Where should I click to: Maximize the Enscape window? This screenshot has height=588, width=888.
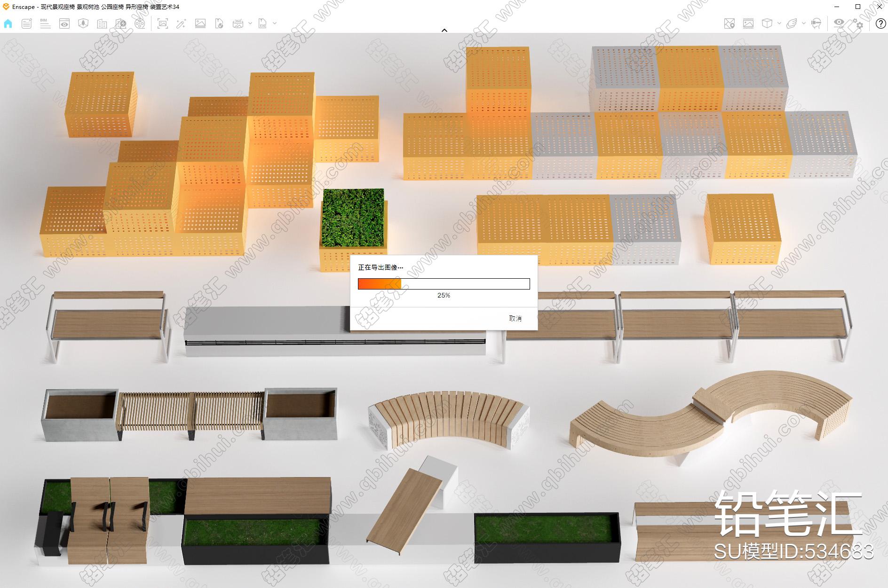(x=858, y=7)
